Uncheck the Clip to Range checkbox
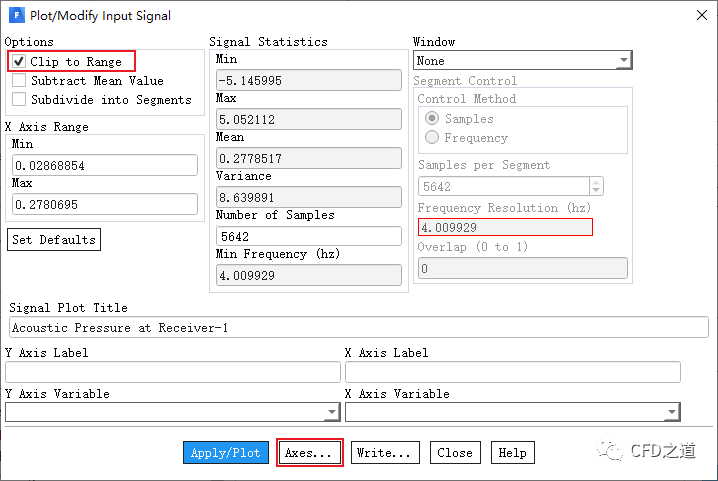The image size is (718, 481). 19,62
